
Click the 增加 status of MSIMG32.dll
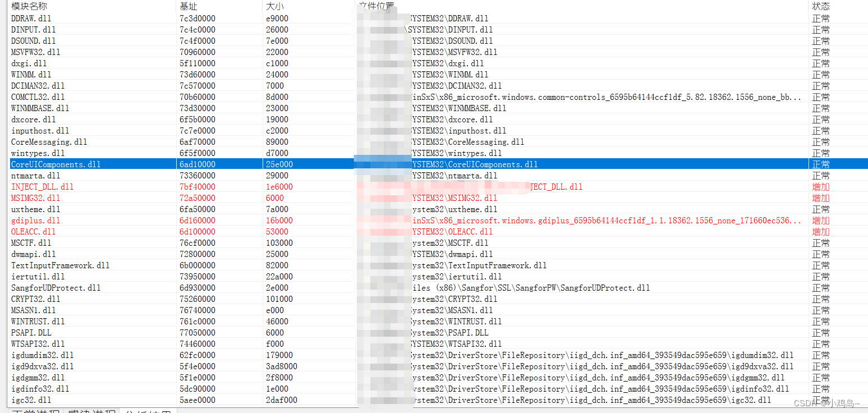point(821,198)
